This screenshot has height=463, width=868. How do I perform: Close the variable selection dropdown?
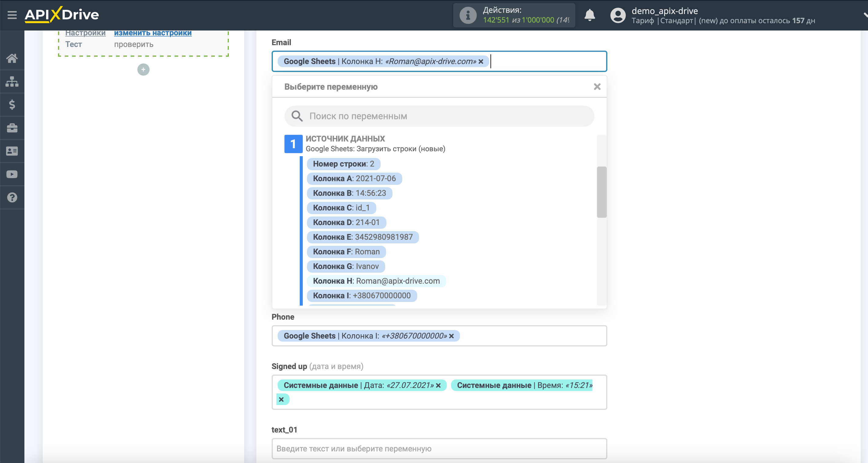tap(597, 87)
